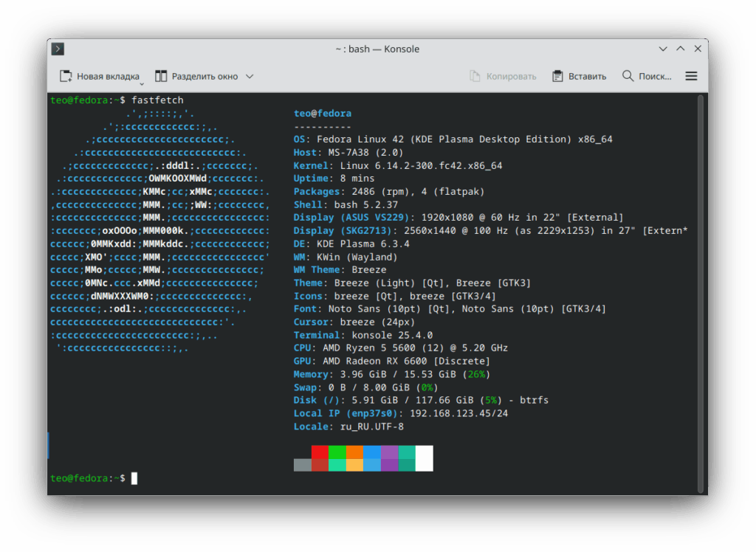Click the Icons line 'breeze [Qt], breeze [GTK3/4]'
The height and width of the screenshot is (552, 756).
click(x=395, y=296)
